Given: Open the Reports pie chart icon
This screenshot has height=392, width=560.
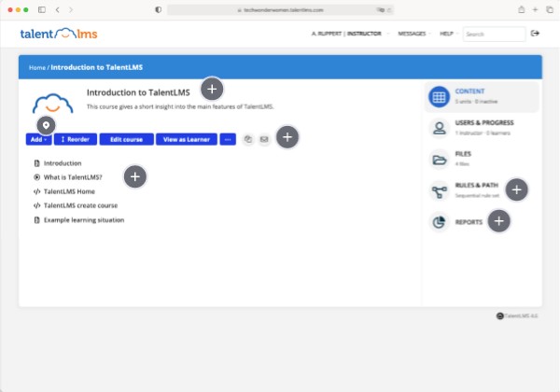Looking at the screenshot, I should (439, 222).
